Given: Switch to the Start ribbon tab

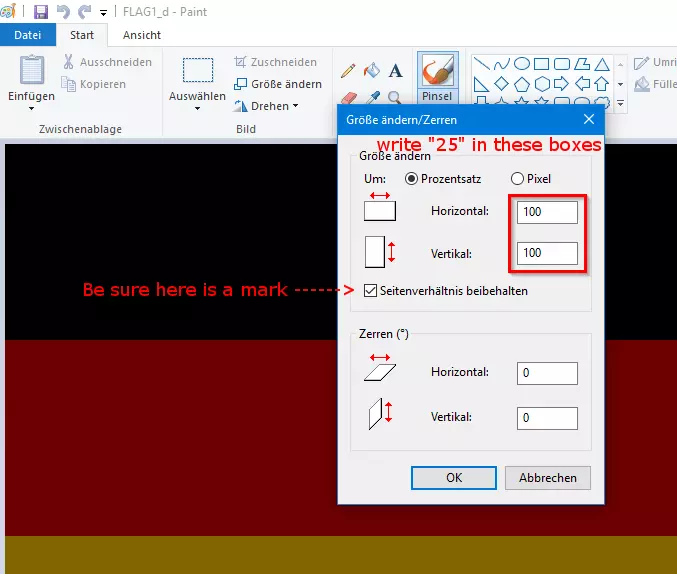Looking at the screenshot, I should tap(82, 35).
